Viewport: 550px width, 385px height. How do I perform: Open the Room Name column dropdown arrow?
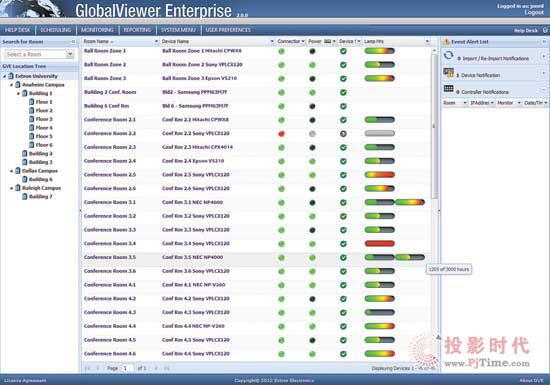(156, 41)
